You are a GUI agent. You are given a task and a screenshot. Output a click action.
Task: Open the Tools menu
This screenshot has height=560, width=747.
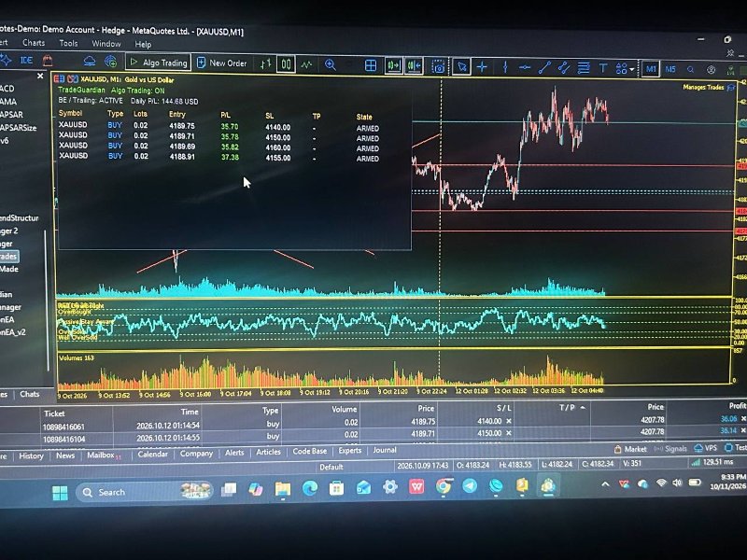[x=68, y=43]
